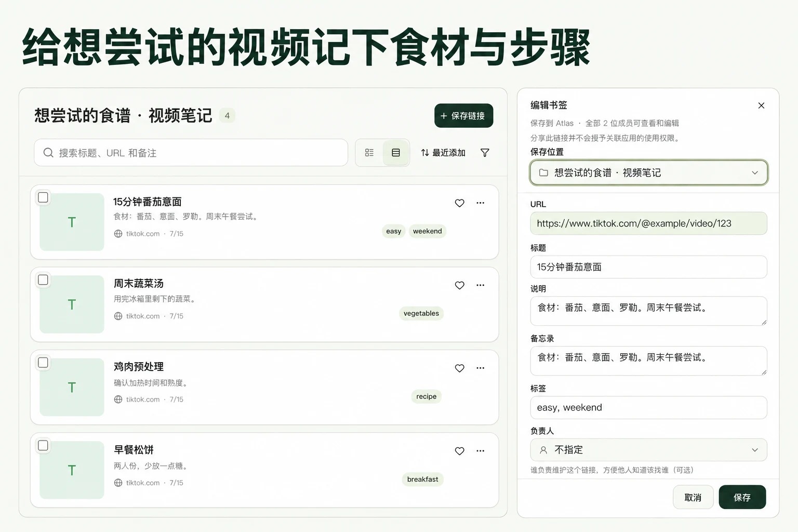This screenshot has height=532, width=798.
Task: Click the weekend tag chip
Action: [427, 231]
